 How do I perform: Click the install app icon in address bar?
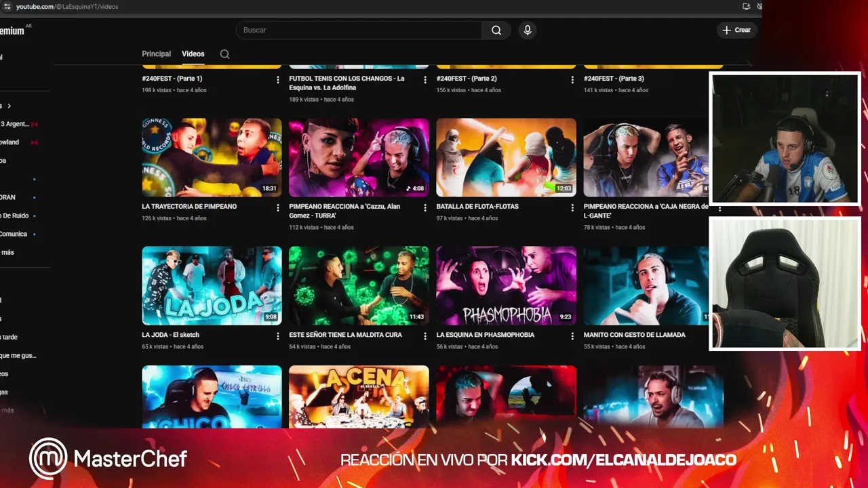click(747, 6)
